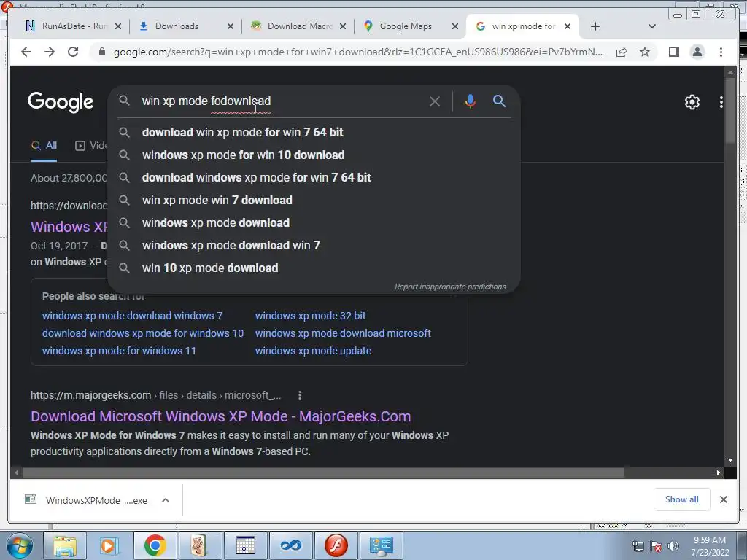Open Chrome three-dot menu

pyautogui.click(x=721, y=52)
